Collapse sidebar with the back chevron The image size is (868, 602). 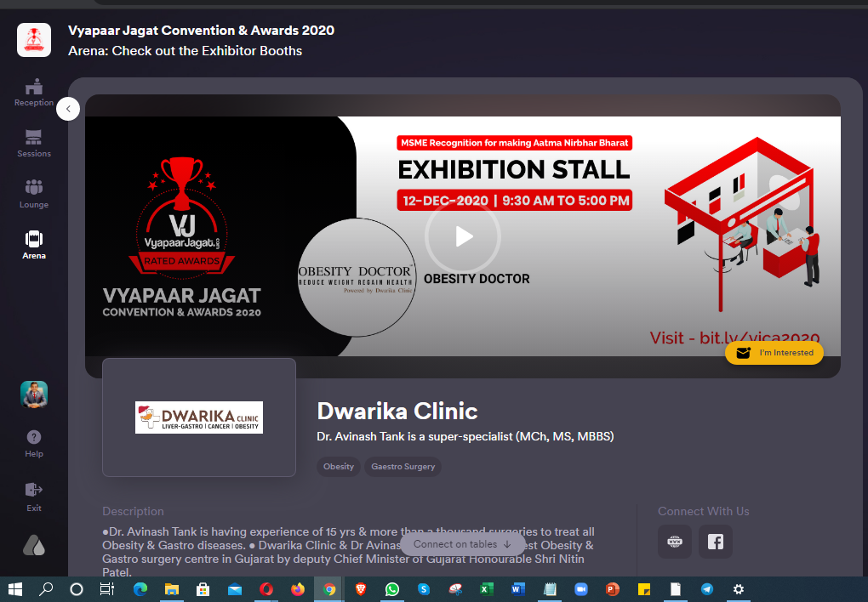tap(68, 109)
